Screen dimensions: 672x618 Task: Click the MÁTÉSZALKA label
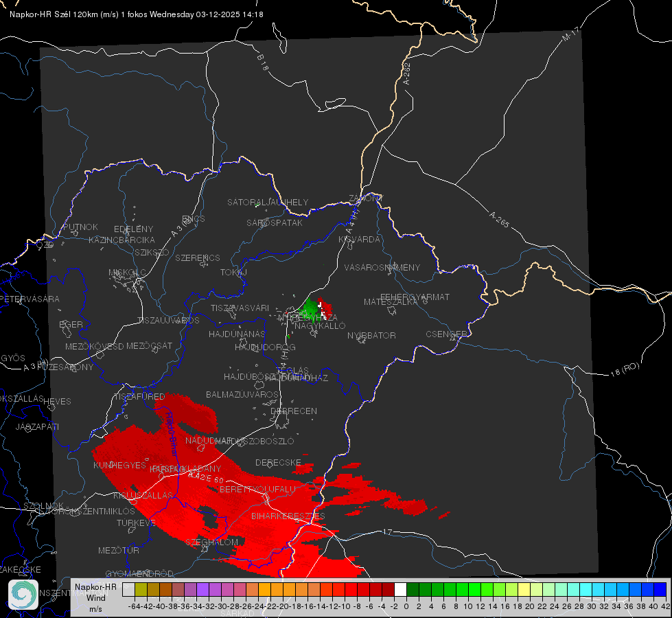tap(391, 302)
